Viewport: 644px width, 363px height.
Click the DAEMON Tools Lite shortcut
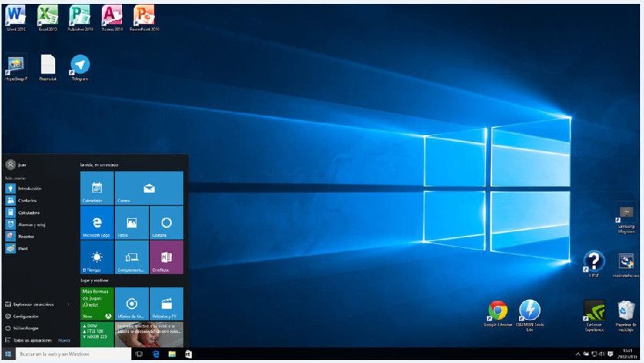tap(530, 311)
